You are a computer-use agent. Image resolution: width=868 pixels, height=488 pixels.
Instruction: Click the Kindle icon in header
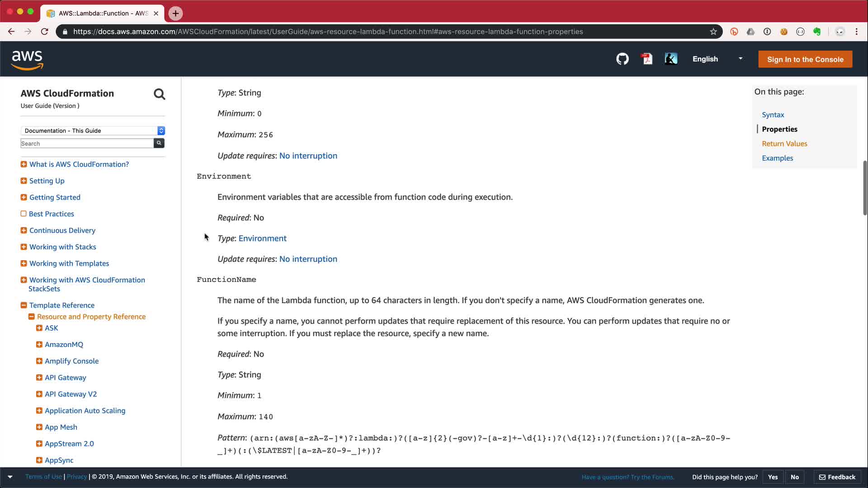671,59
